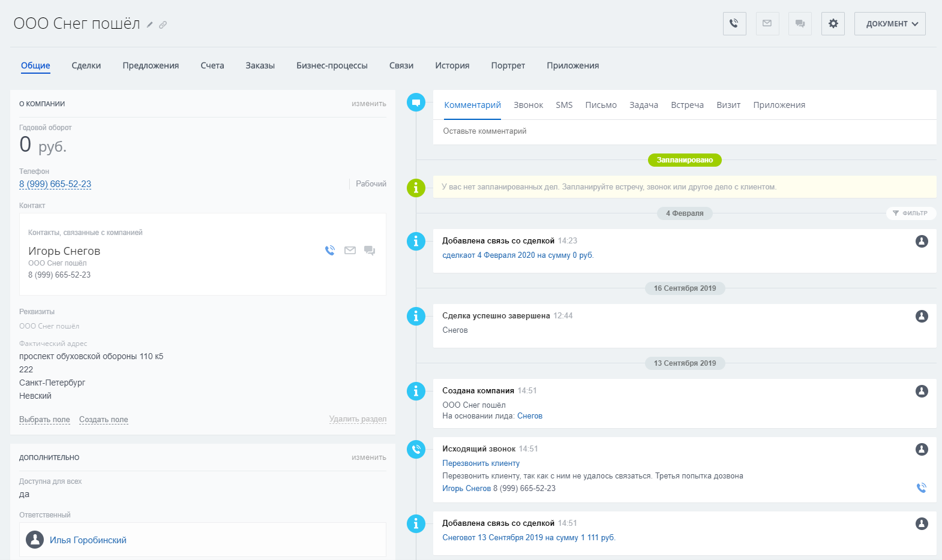
Task: Click pencil icon to rename company
Action: point(150,25)
